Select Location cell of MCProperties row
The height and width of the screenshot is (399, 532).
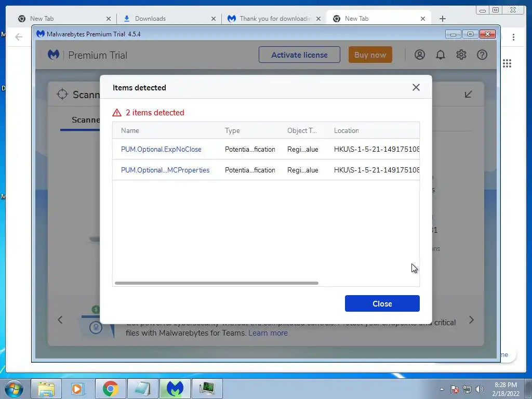[x=377, y=170]
